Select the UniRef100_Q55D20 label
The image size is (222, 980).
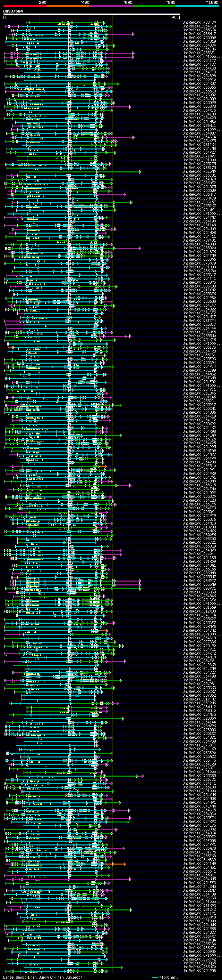tap(199, 248)
